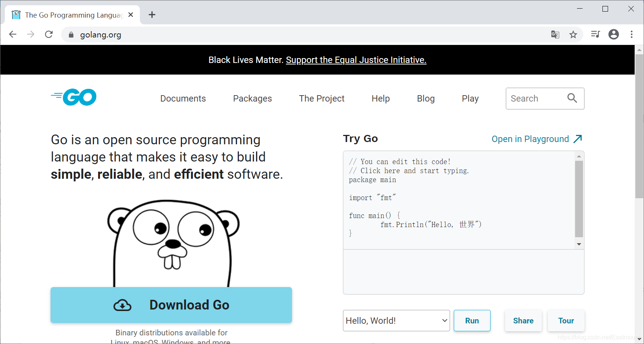Viewport: 644px width, 344px height.
Task: Expand the Hello, World! example dropdown
Action: (x=397, y=321)
